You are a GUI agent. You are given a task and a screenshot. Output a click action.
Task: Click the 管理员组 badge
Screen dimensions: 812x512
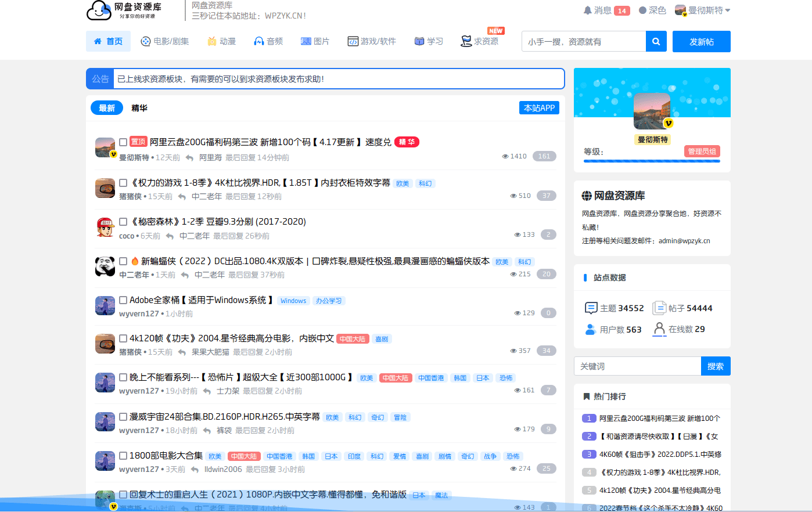[702, 152]
